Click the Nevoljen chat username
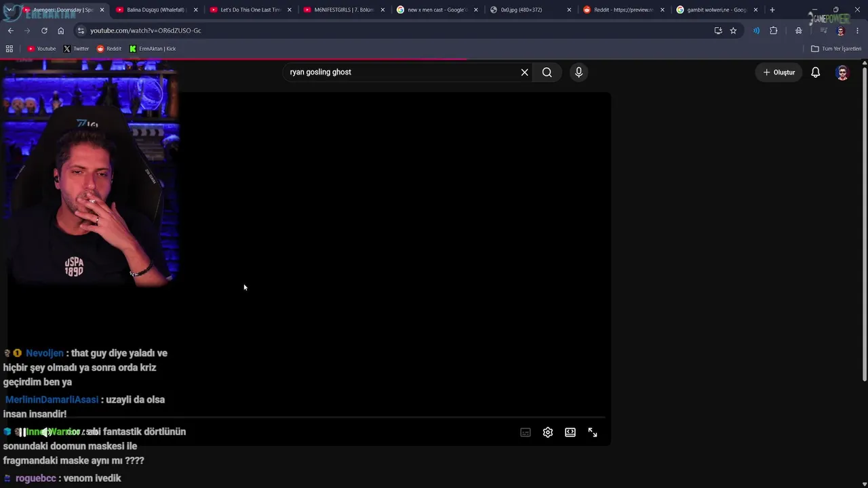The image size is (868, 488). click(45, 353)
